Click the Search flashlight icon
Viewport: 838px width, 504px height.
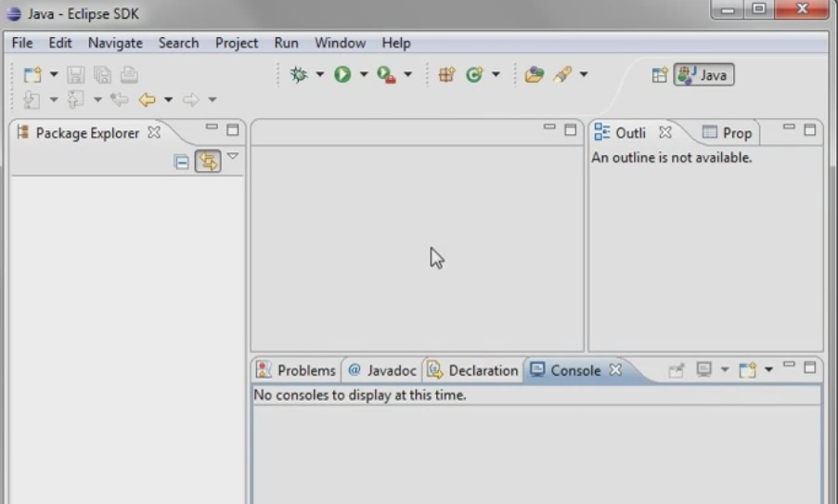click(x=562, y=74)
